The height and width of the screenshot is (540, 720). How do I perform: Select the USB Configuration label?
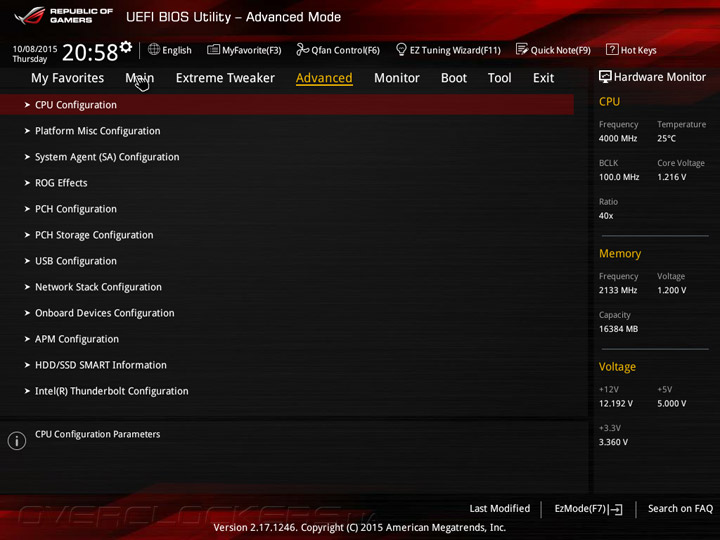(x=76, y=261)
